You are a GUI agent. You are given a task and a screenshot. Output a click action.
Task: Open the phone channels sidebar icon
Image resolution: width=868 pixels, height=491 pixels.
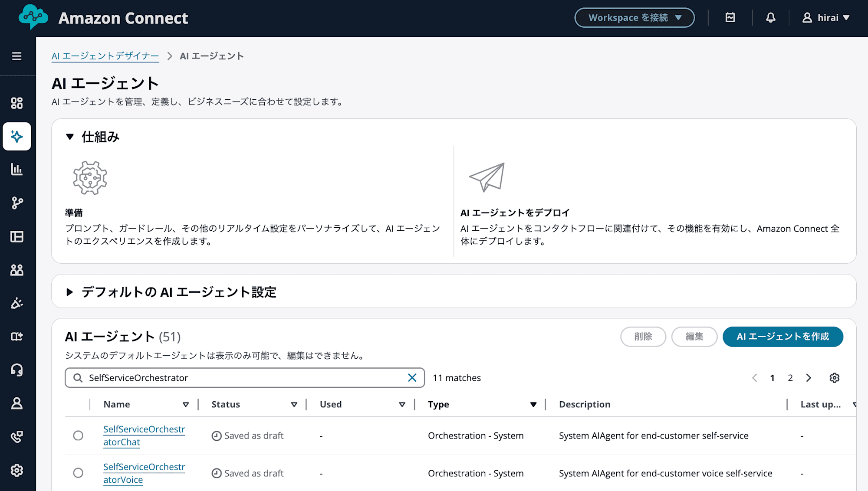[x=16, y=437]
